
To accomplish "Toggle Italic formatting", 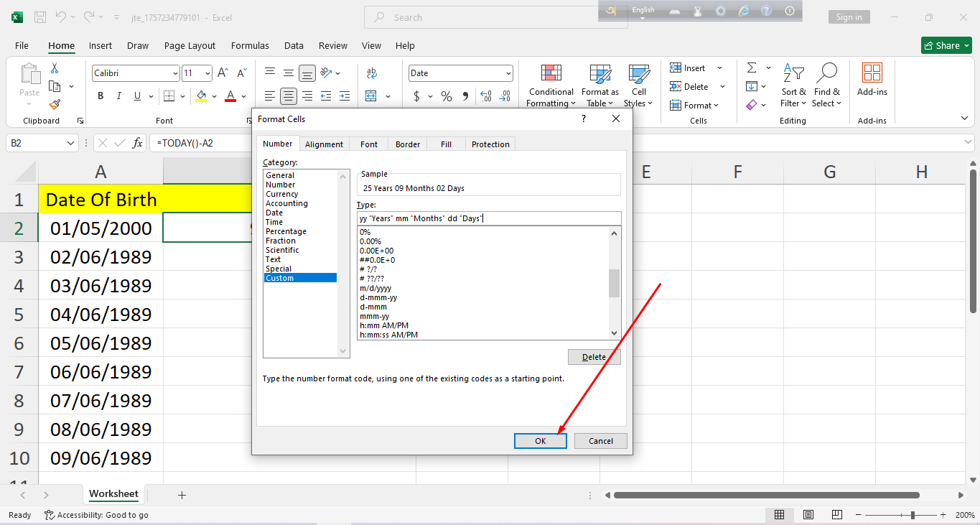I will pos(118,96).
